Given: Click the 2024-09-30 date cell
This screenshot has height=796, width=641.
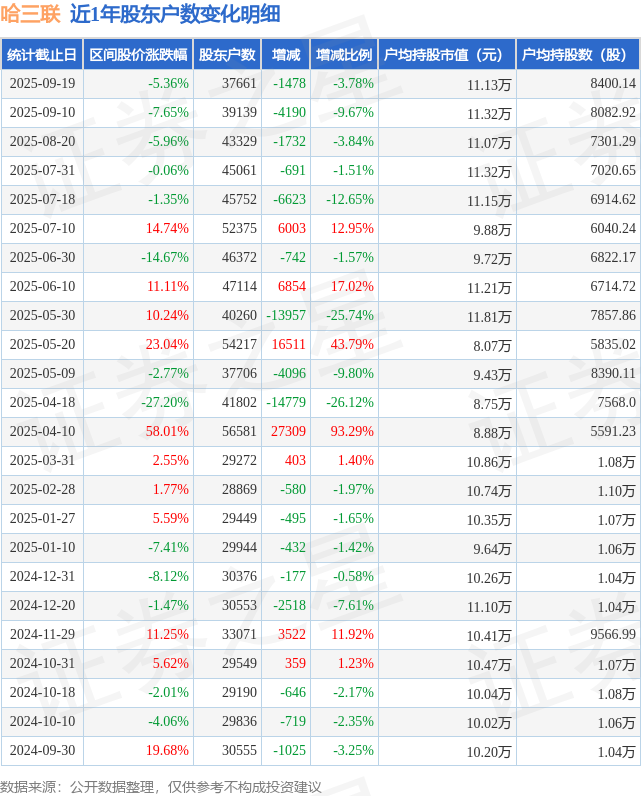Looking at the screenshot, I should (x=41, y=751).
